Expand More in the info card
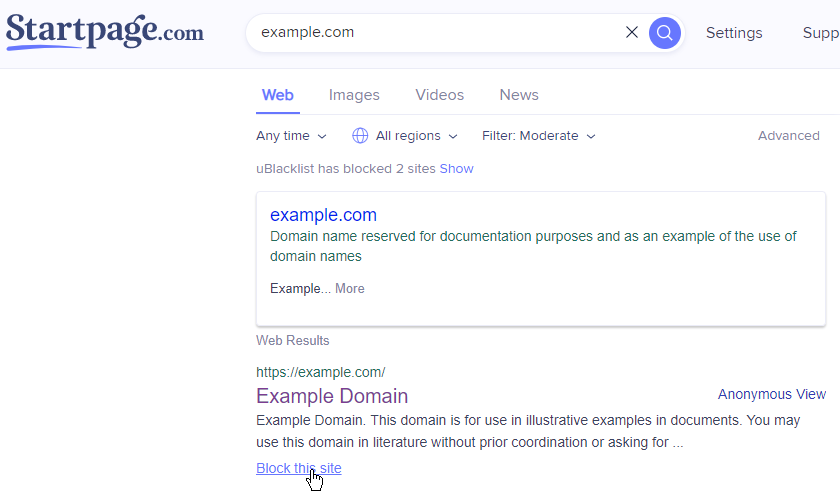Screen dimensions: 840x500 click(350, 288)
